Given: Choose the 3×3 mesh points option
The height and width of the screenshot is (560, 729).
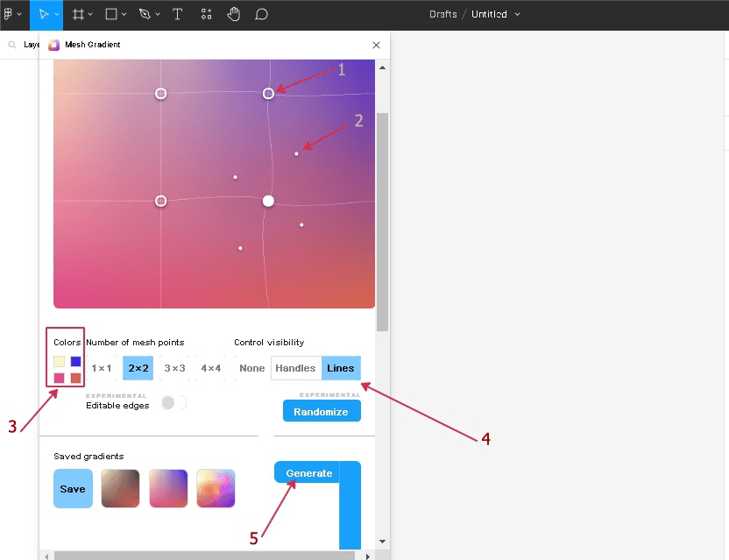Looking at the screenshot, I should pos(174,368).
